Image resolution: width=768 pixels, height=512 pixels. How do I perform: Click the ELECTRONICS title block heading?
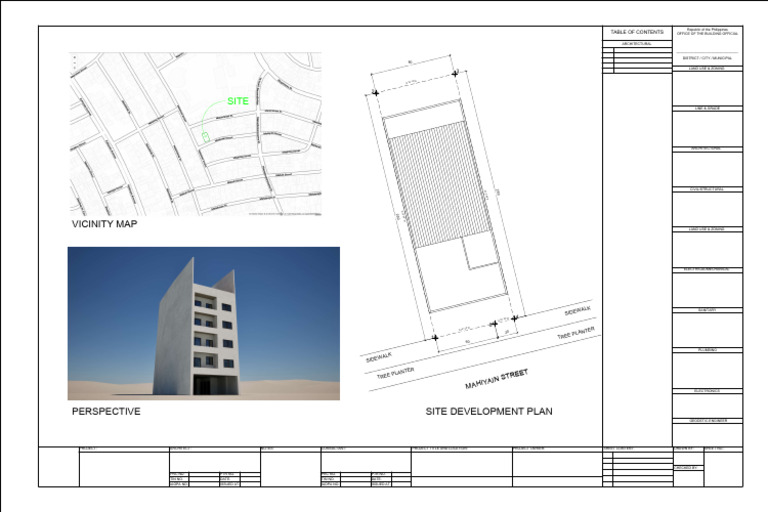tap(707, 391)
